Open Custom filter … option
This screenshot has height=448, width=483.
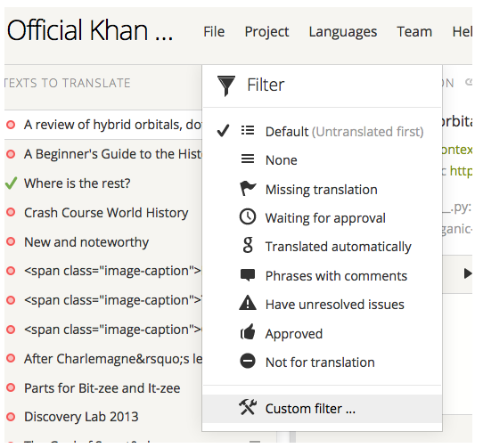tap(323, 409)
